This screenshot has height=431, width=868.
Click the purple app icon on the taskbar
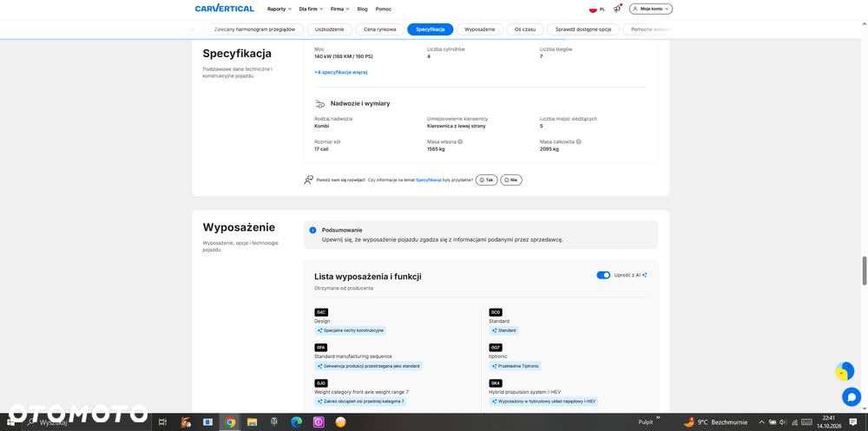pyautogui.click(x=319, y=422)
